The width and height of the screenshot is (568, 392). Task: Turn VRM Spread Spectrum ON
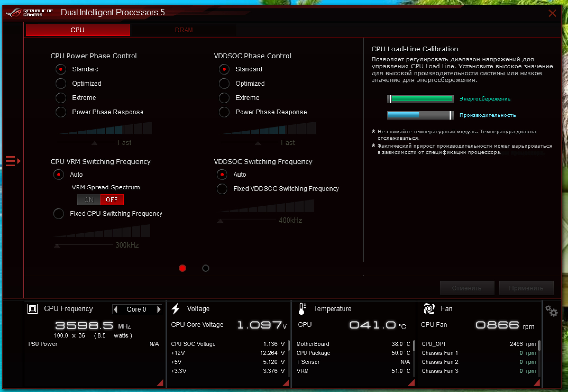(x=89, y=200)
